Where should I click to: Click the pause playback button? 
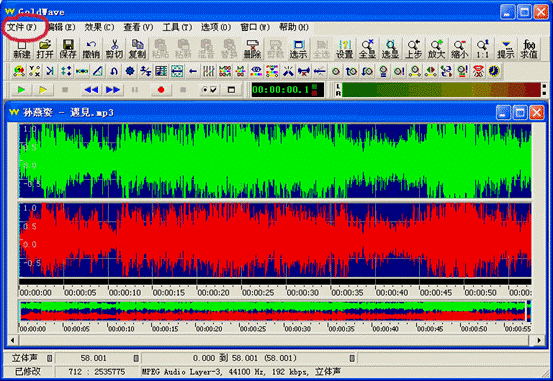pos(135,90)
